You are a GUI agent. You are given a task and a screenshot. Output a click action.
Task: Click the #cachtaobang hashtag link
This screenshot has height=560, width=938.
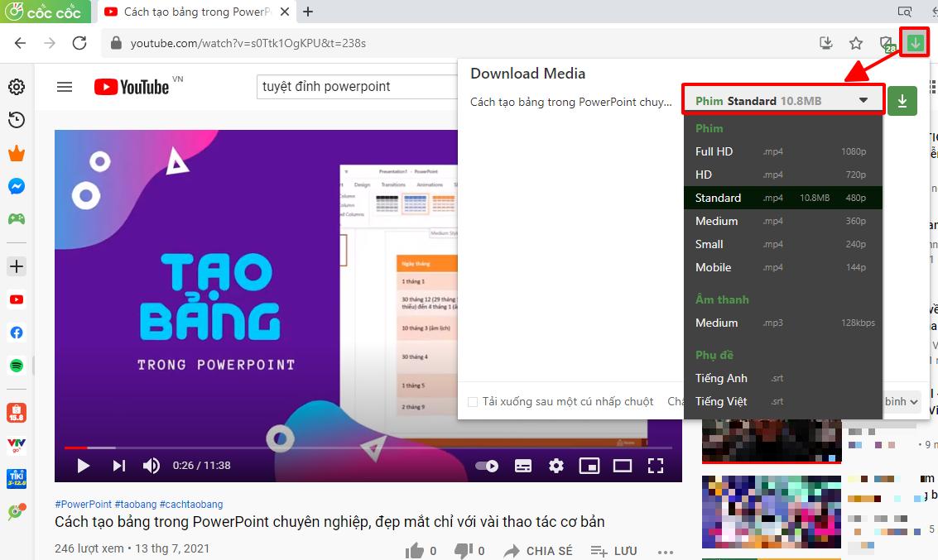[x=191, y=505]
